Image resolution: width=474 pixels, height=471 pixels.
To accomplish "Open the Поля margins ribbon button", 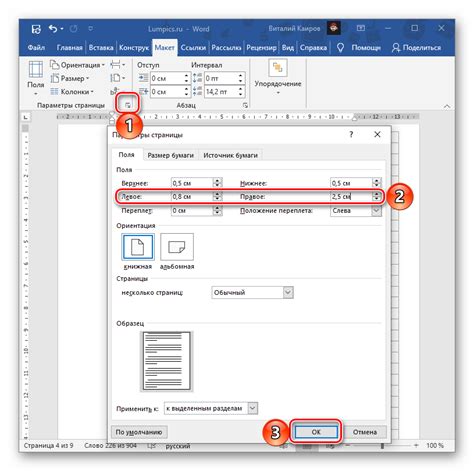I will [x=36, y=78].
